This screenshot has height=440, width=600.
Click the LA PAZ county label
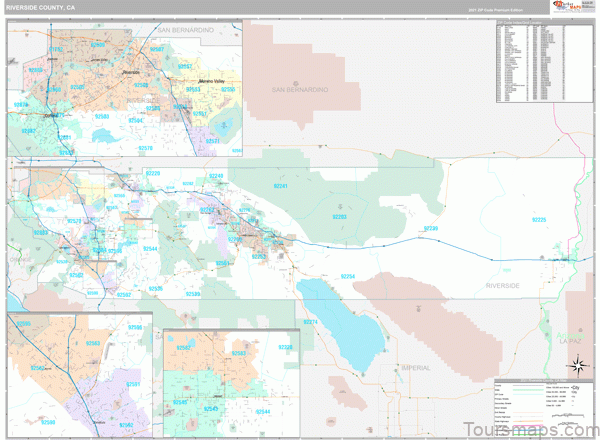tap(570, 341)
